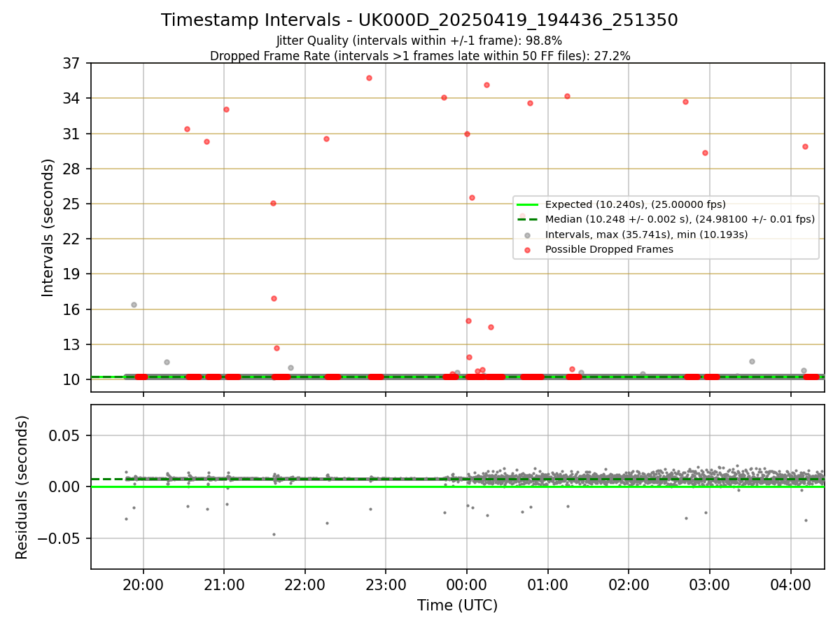
Task: Click the red point near 29.9 seconds after 04:00
Action: [x=805, y=146]
